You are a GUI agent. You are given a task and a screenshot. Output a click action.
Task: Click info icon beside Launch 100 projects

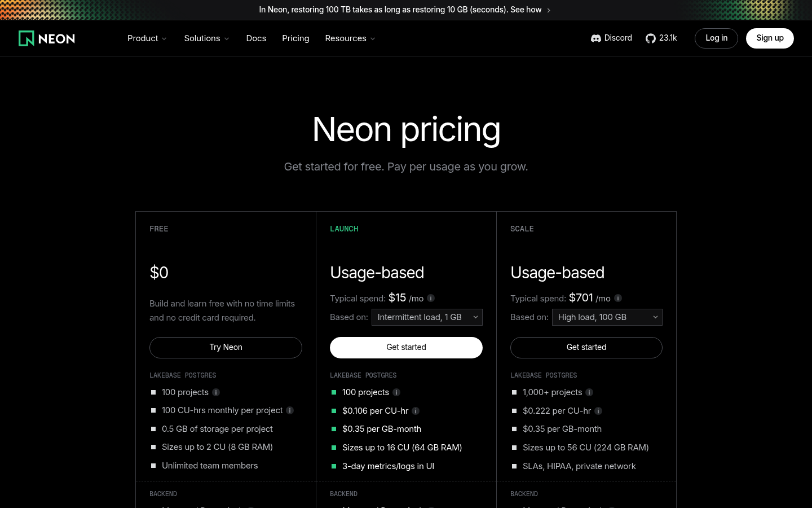click(x=396, y=392)
